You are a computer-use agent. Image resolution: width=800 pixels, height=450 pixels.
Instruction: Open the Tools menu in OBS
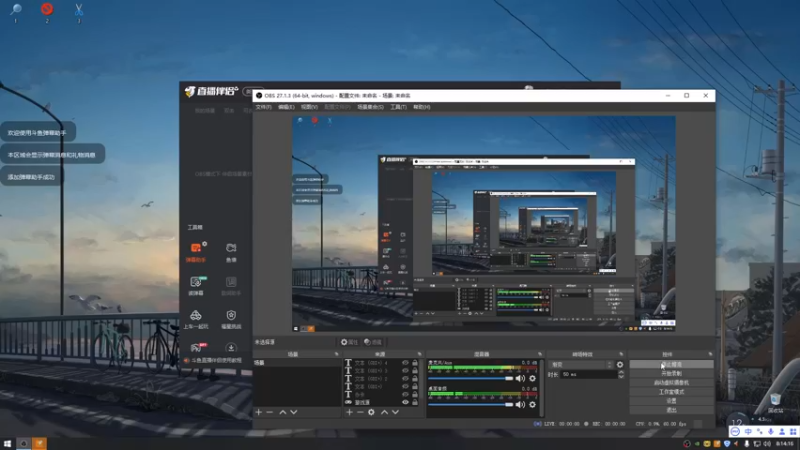pos(398,107)
